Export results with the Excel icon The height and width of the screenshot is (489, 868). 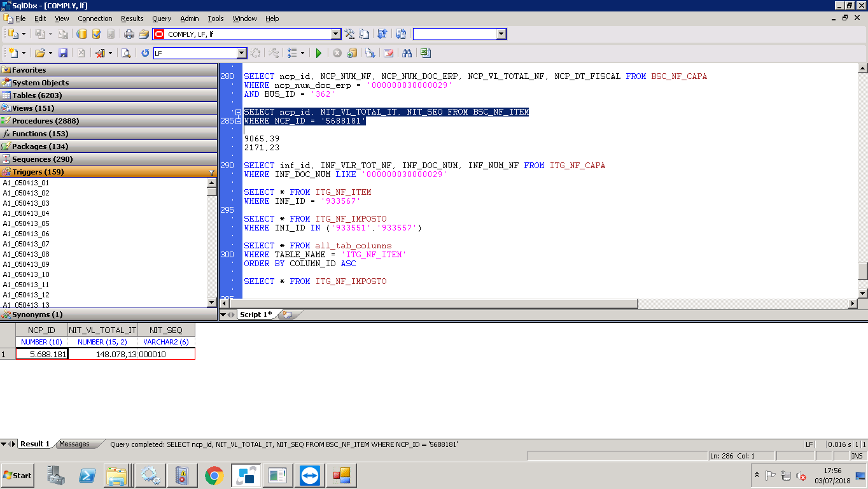[425, 53]
